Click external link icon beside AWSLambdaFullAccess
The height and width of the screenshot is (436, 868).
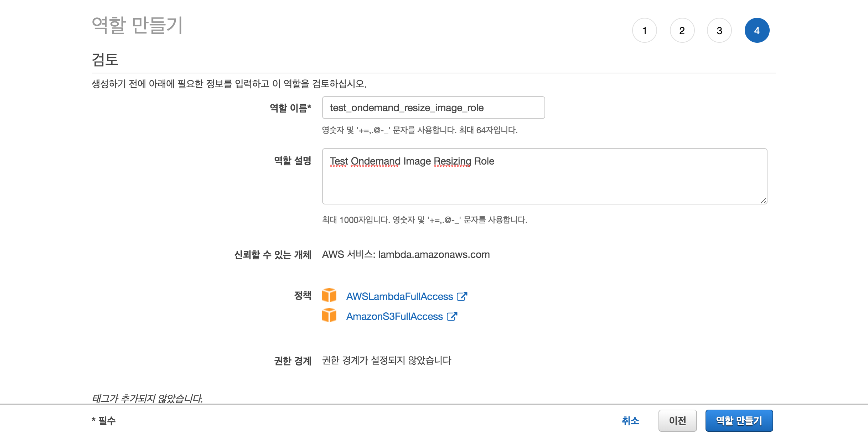pyautogui.click(x=462, y=296)
